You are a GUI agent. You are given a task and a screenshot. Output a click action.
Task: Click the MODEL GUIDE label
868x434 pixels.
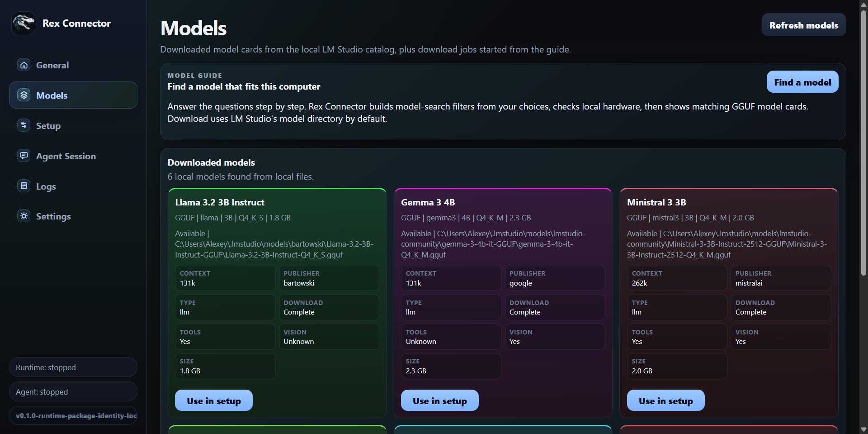click(x=195, y=76)
